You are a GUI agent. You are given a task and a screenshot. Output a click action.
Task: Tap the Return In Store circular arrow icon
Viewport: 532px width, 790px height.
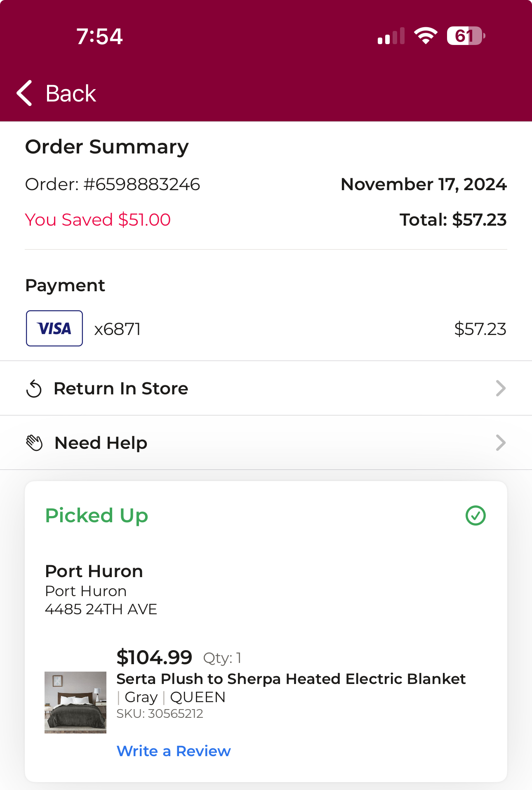tap(34, 389)
